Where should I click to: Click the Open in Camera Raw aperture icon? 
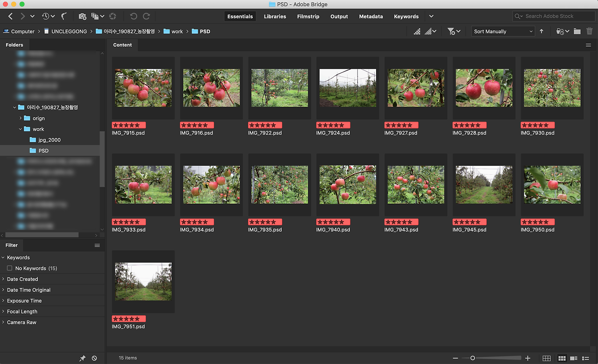[113, 16]
